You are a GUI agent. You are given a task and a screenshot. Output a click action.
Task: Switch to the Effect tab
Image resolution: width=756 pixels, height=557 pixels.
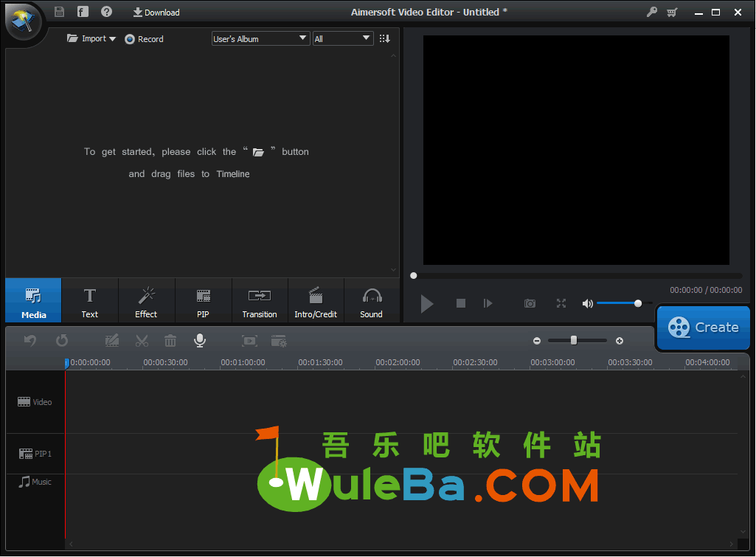(146, 300)
